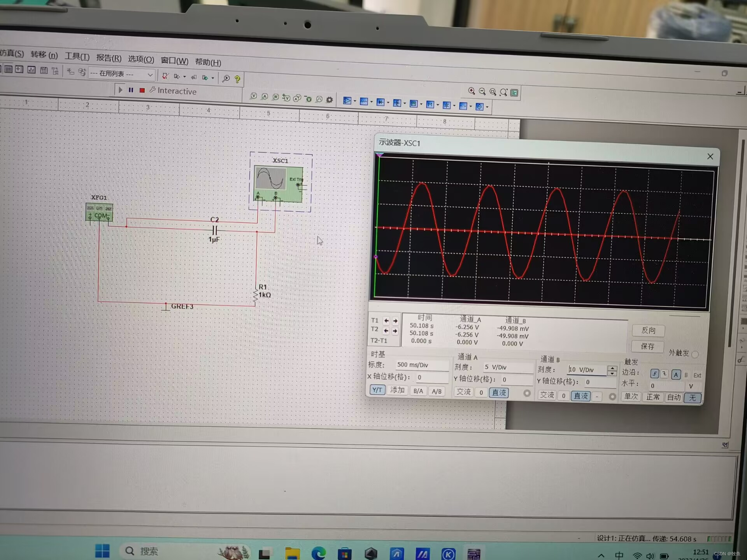Click the 反向 reverse button

648,331
